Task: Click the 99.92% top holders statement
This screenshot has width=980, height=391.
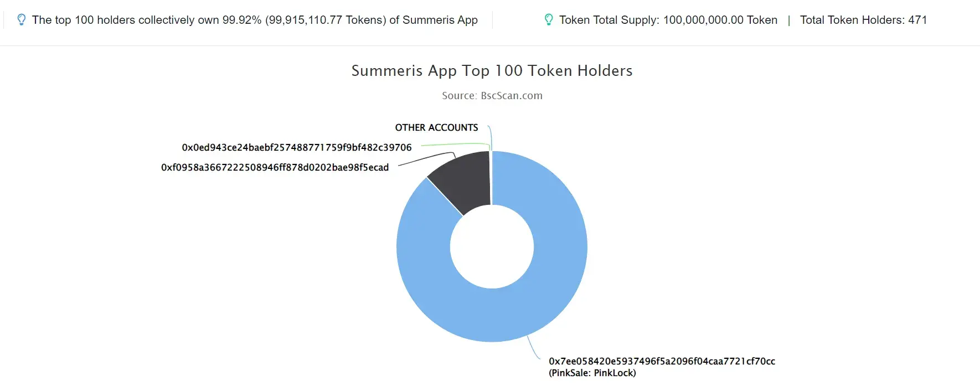Action: (255, 20)
